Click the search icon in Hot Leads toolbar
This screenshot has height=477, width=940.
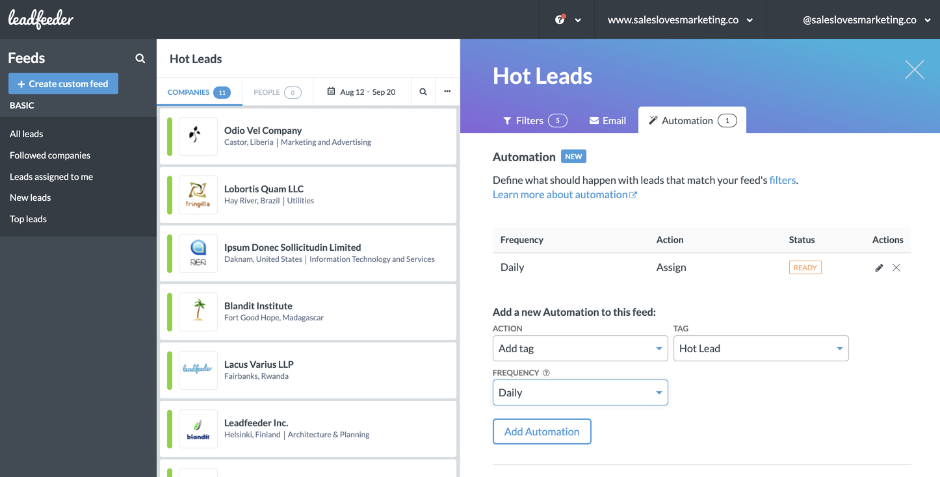(x=423, y=92)
